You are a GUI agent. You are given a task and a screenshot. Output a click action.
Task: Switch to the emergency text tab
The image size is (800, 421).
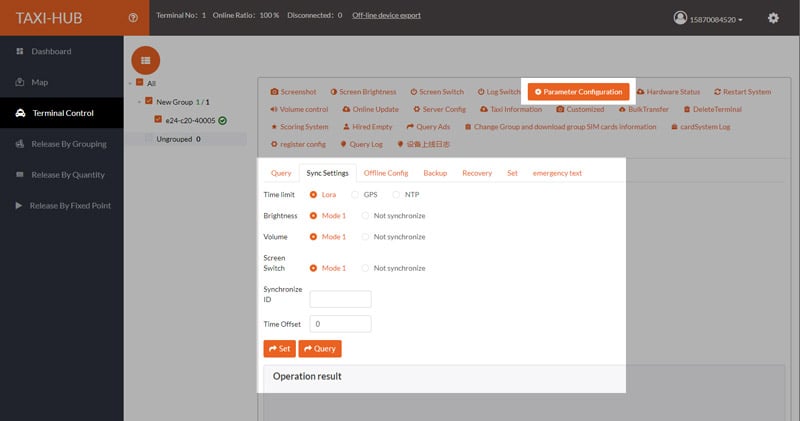tap(557, 173)
